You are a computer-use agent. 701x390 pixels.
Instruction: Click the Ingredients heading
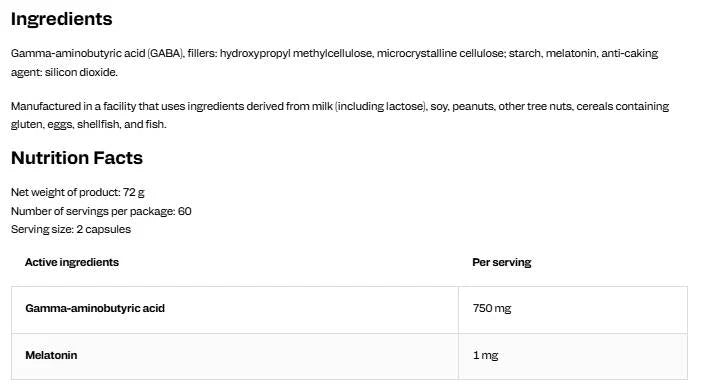point(62,19)
